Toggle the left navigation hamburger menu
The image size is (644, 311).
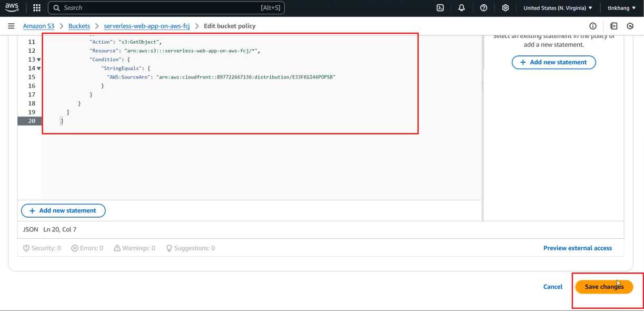click(11, 26)
